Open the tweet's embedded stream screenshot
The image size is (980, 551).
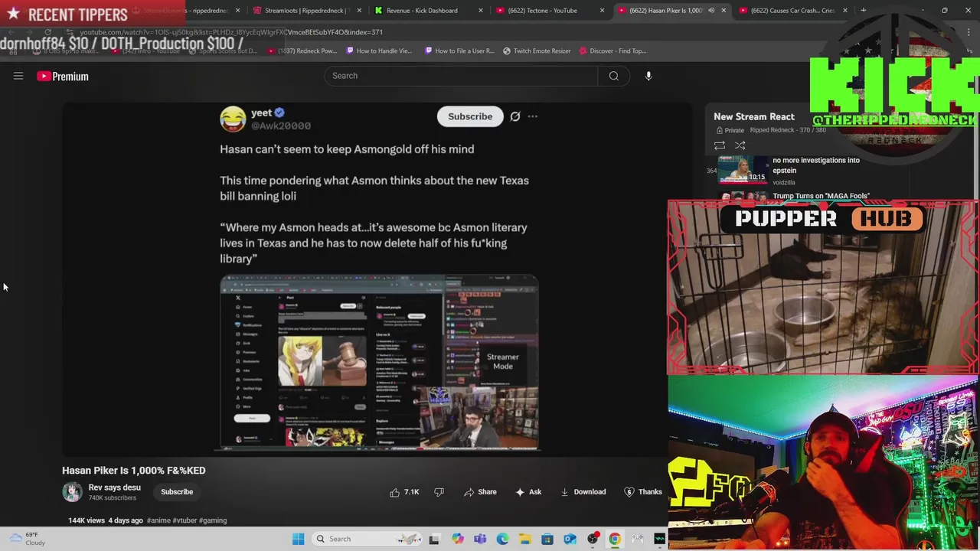tap(379, 362)
